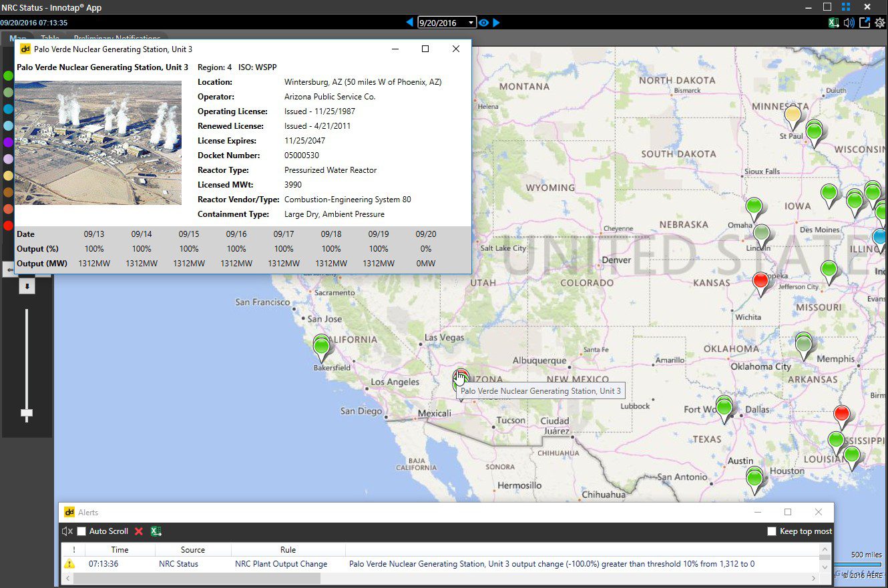
Task: Click the bright green legend dot
Action: click(8, 77)
